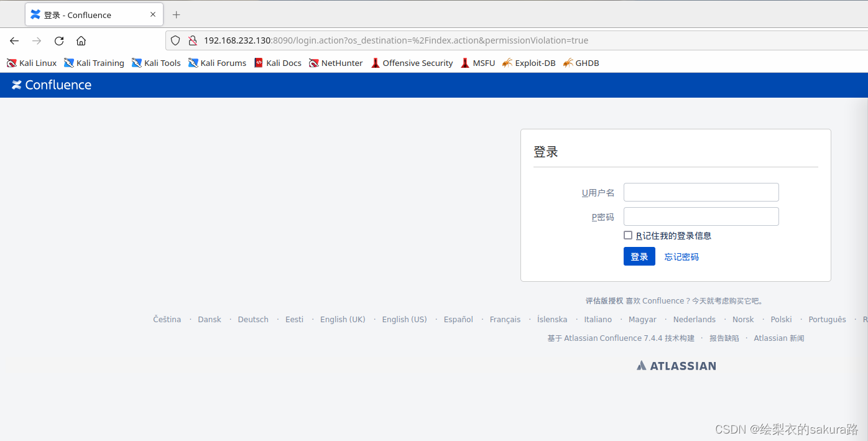The width and height of the screenshot is (868, 441).
Task: Click the browser Forward arrow
Action: 37,41
